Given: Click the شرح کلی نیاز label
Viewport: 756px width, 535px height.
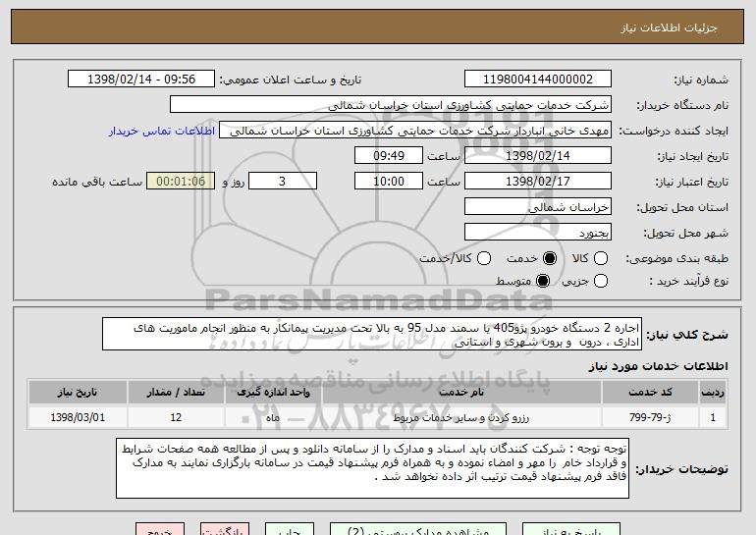Looking at the screenshot, I should tap(687, 335).
